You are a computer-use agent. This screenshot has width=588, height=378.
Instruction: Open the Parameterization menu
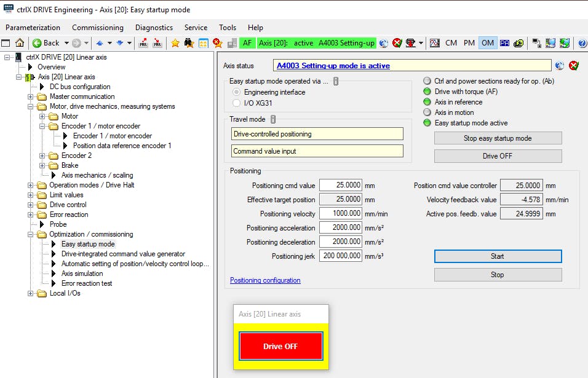[33, 28]
